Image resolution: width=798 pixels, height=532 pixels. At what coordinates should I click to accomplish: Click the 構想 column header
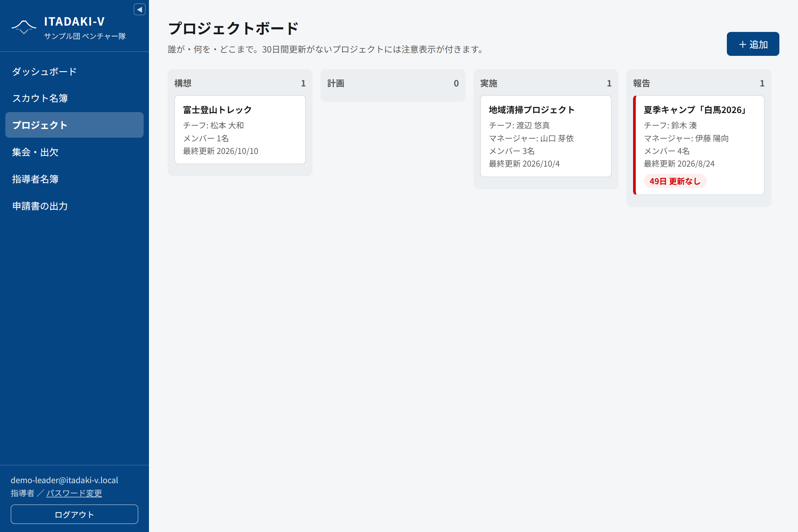pyautogui.click(x=183, y=83)
